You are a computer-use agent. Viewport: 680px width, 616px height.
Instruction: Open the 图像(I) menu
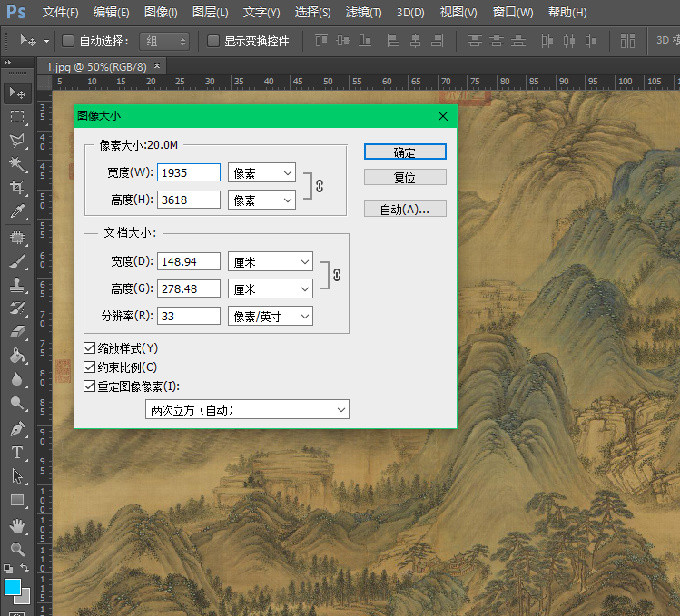pos(161,12)
